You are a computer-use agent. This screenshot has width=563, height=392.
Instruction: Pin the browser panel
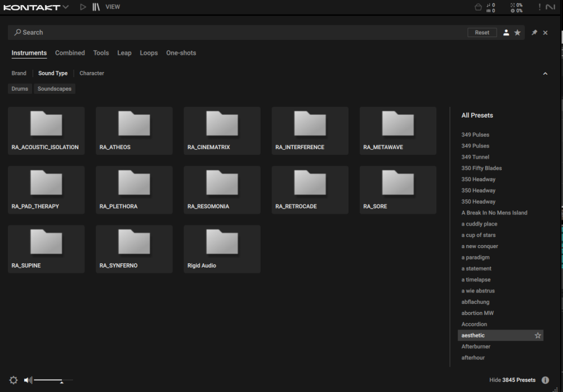534,32
